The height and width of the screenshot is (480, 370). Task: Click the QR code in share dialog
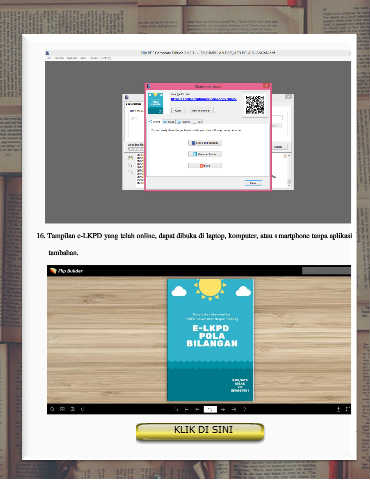[x=255, y=105]
